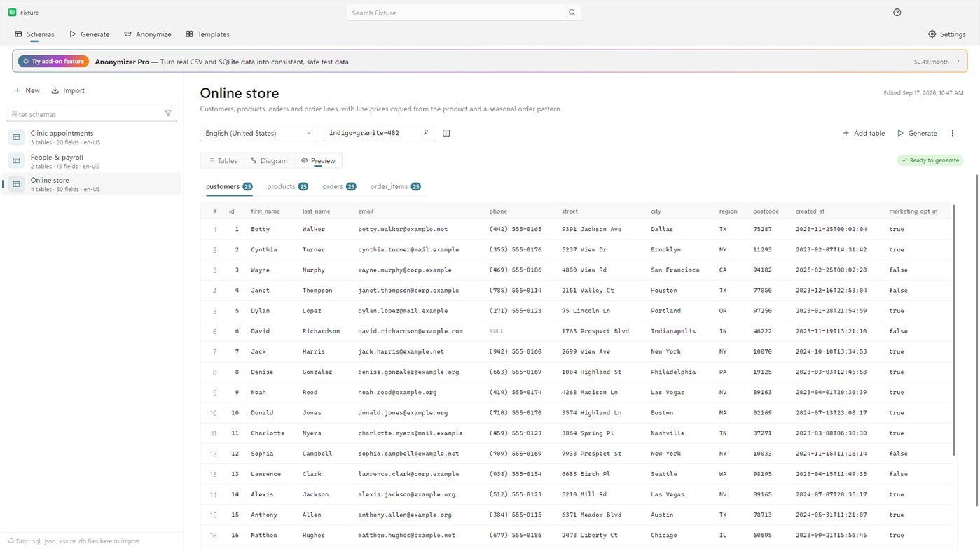
Task: Click the preview table vertical scrollbar
Action: [x=953, y=330]
